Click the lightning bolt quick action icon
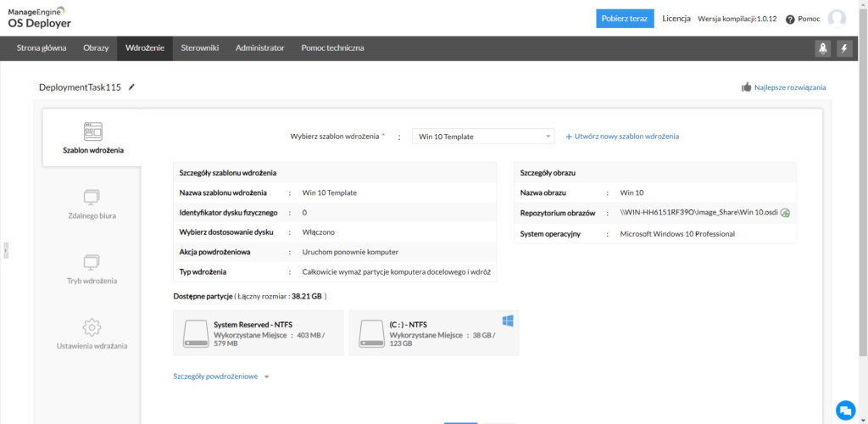Screen dimensions: 868x424 [844, 48]
